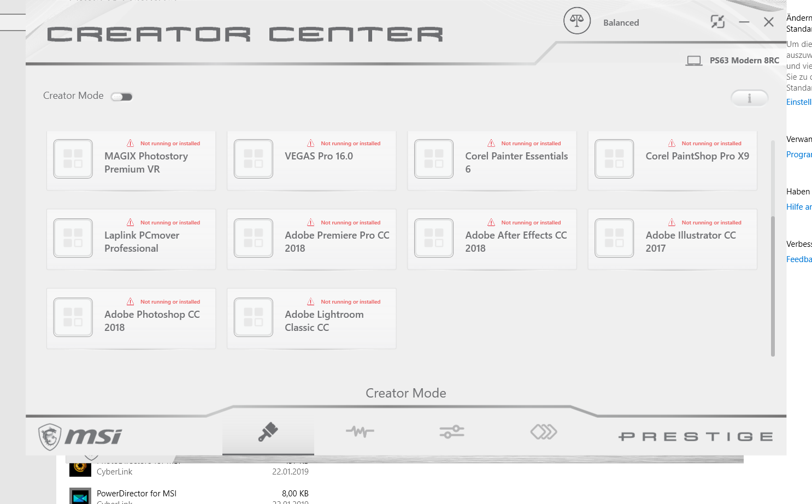Click the MSI dragon logo
Screen dimensions: 812x504
[x=80, y=437]
